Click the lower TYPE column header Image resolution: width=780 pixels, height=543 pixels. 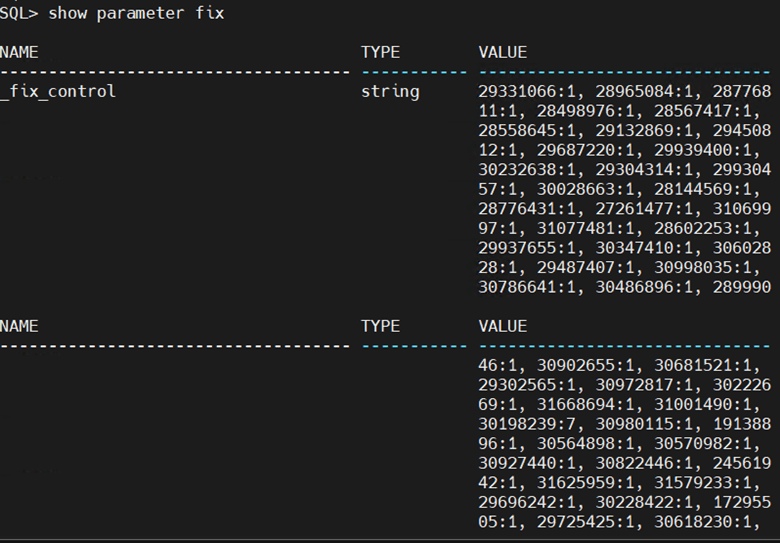point(380,326)
